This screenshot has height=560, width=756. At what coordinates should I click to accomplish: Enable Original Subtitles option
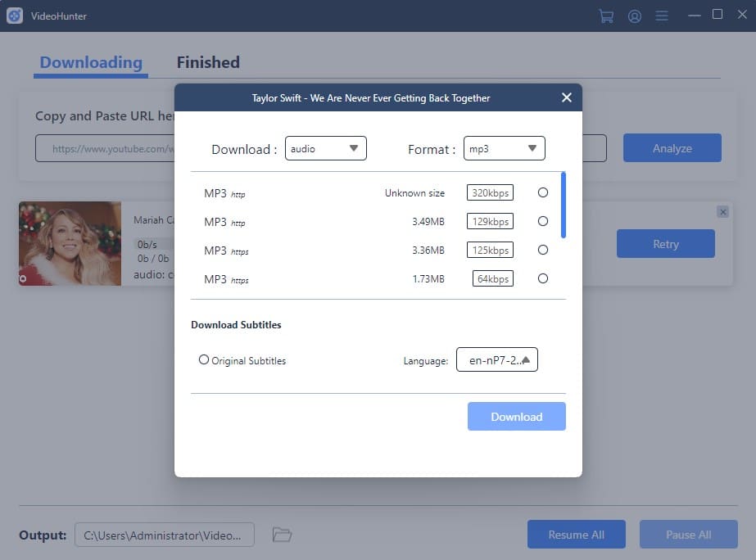coord(204,360)
